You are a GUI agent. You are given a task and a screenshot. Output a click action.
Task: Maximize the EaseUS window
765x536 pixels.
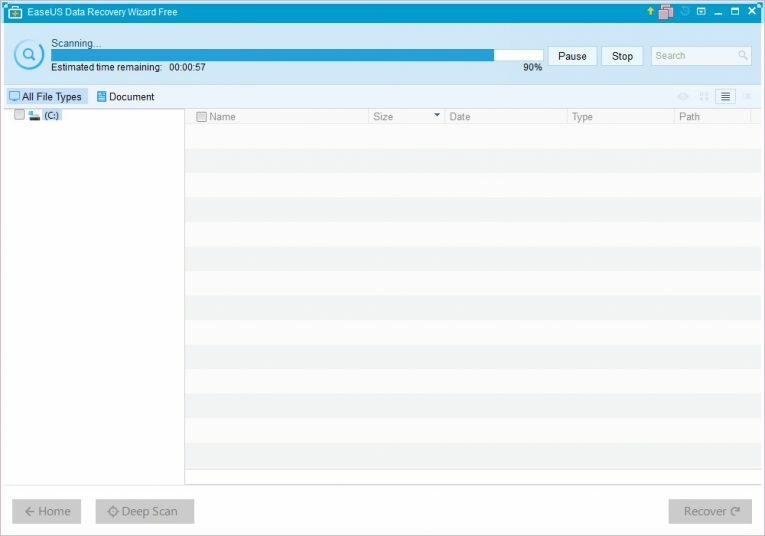[x=735, y=11]
